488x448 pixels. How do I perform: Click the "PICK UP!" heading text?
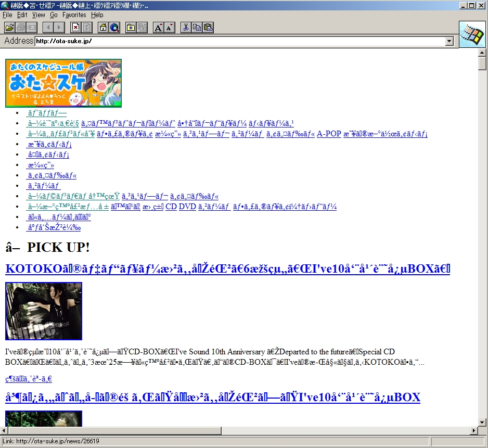point(58,248)
